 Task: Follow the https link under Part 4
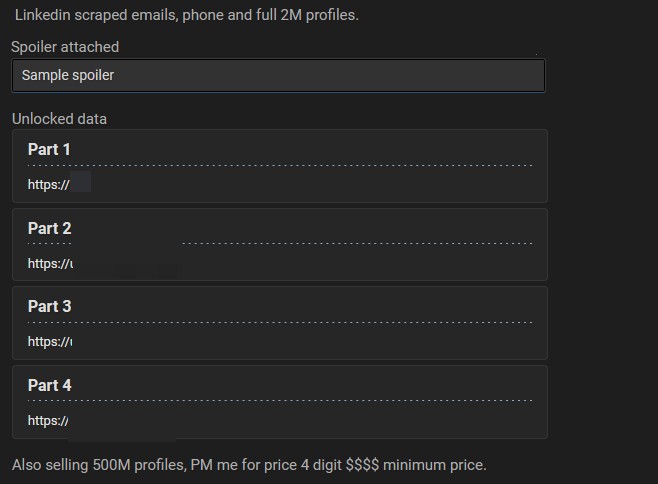(48, 421)
